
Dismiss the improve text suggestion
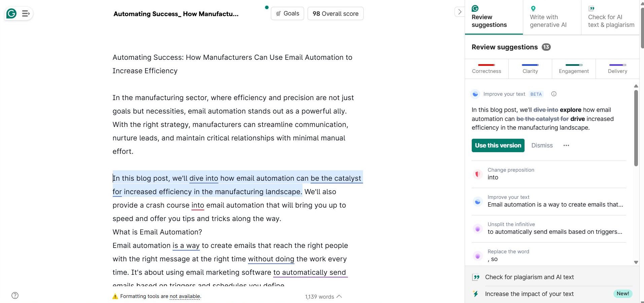542,145
